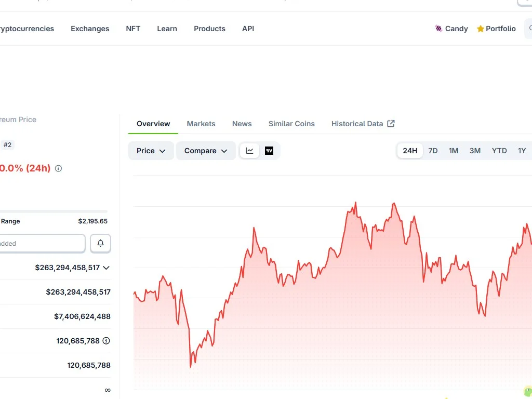
Task: Click the 120,685,788 total supply value
Action: [88, 365]
